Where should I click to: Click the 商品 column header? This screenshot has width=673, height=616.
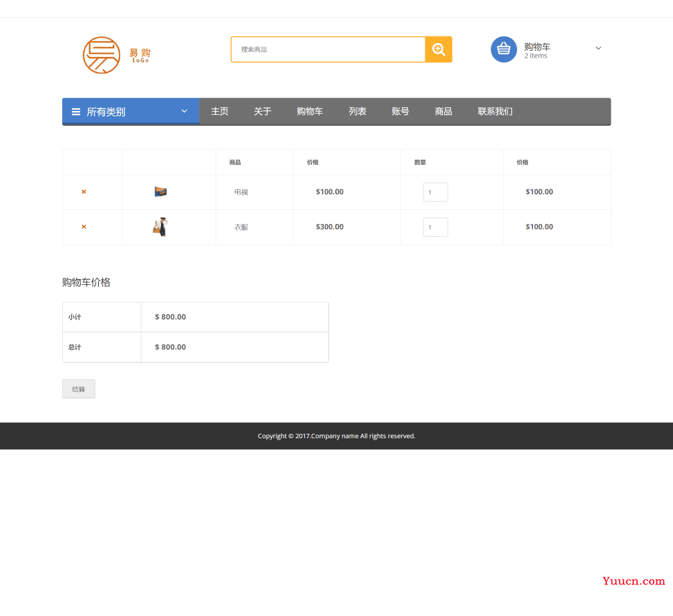coord(235,162)
